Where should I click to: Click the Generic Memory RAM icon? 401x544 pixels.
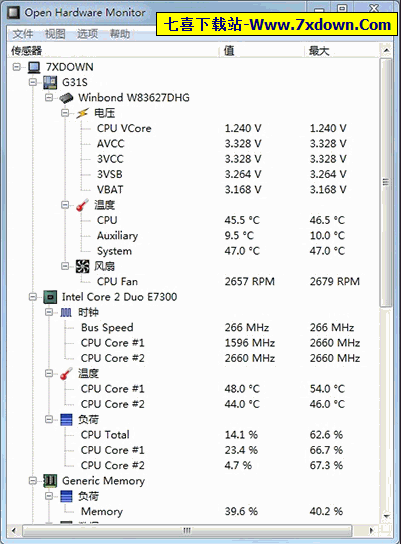coord(50,481)
